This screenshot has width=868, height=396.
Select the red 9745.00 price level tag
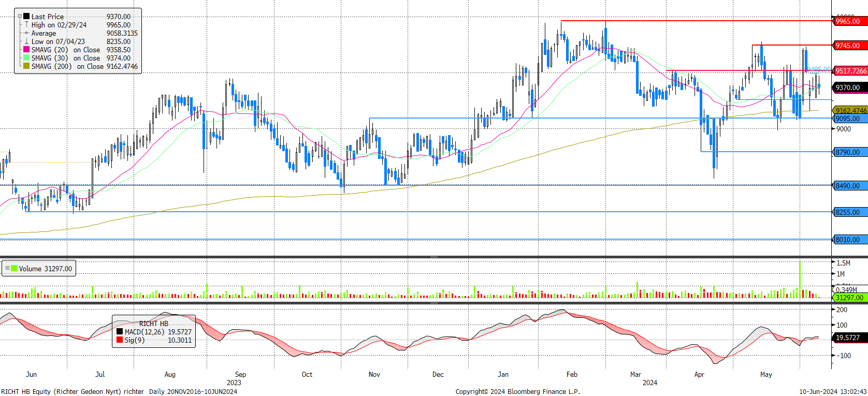[x=849, y=46]
